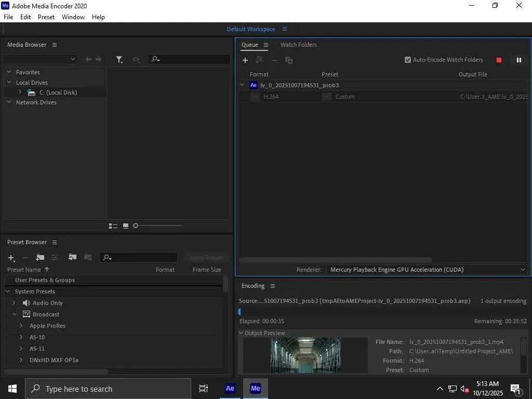Screen dimensions: 532x399
Task: Collapse the lv_0_20251007194531_prob3 queue item
Action: pyautogui.click(x=242, y=85)
